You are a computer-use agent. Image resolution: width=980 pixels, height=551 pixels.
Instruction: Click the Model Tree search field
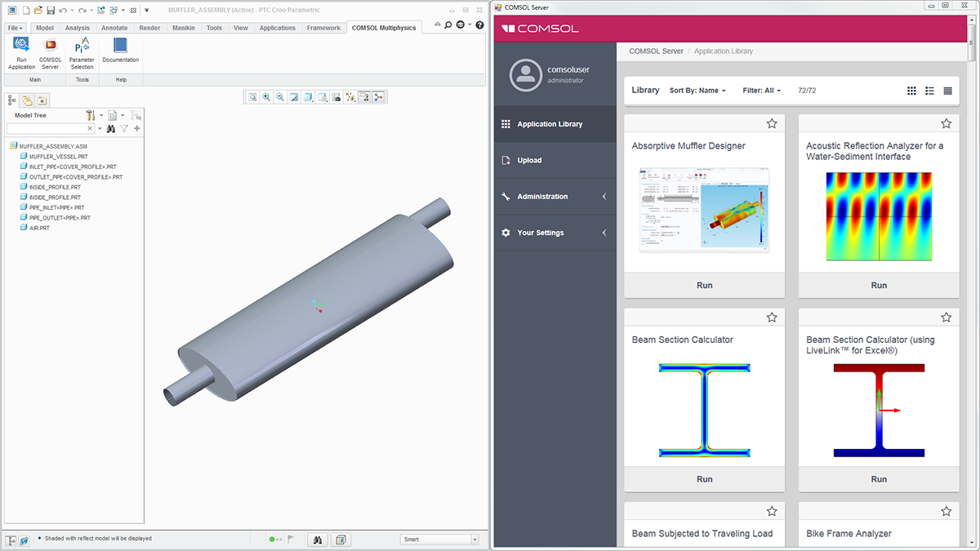pos(50,129)
